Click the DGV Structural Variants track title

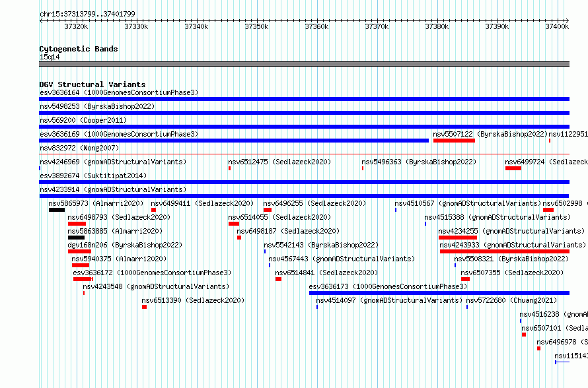click(x=92, y=84)
